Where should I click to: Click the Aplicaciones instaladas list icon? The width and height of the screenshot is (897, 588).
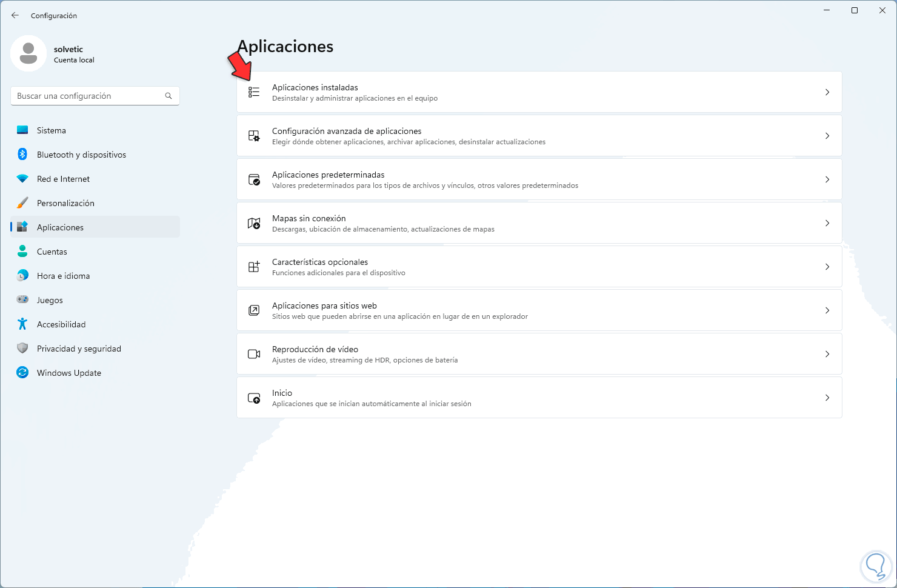(254, 92)
